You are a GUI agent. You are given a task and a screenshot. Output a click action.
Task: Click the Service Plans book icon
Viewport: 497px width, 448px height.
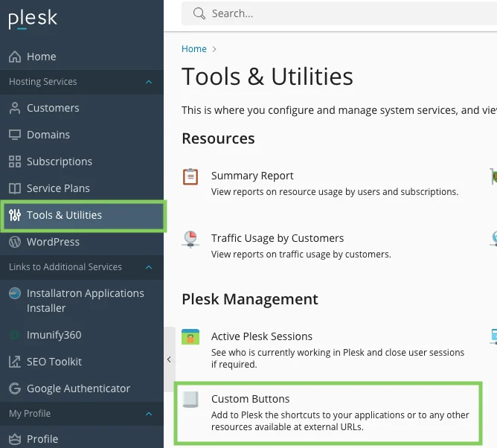coord(15,188)
